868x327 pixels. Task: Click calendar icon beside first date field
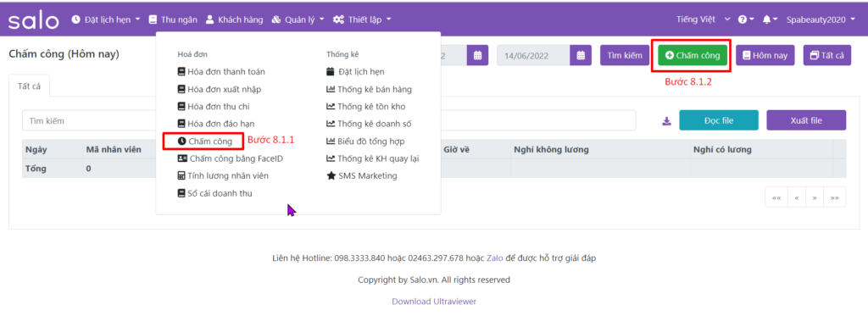pyautogui.click(x=477, y=55)
